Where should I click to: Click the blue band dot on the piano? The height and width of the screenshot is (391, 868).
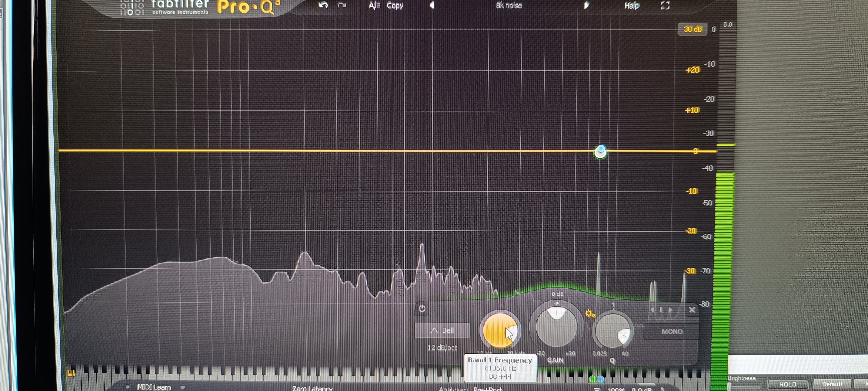[600, 379]
